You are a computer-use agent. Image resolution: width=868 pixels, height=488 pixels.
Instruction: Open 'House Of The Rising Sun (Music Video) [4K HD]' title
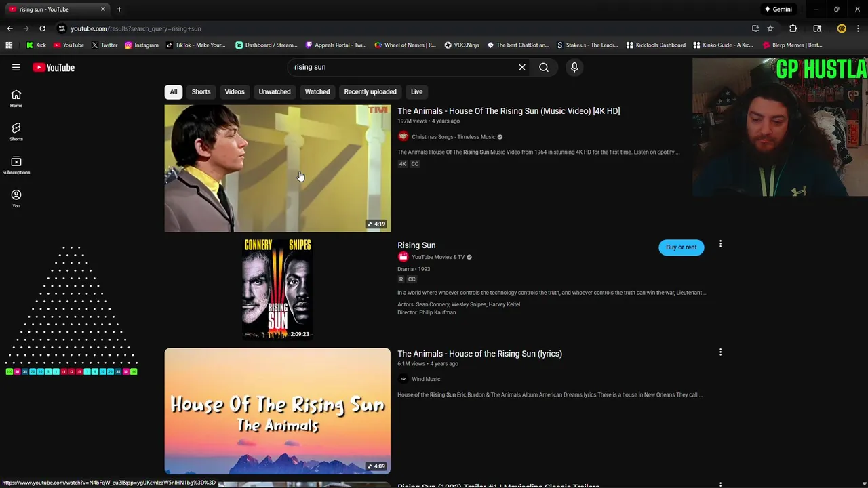(509, 111)
